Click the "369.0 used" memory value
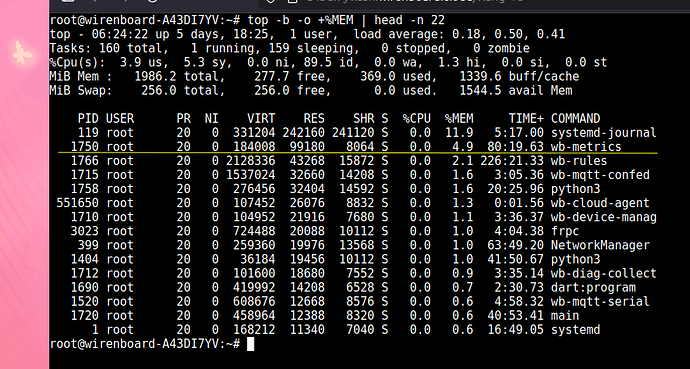 point(396,77)
